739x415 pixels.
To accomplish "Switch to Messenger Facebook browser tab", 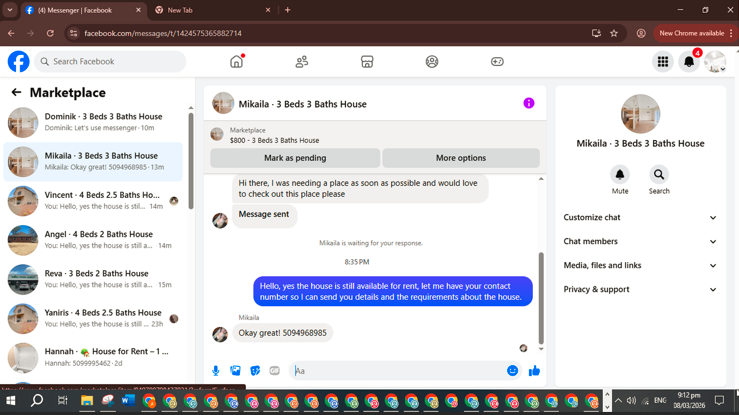I will 82,10.
